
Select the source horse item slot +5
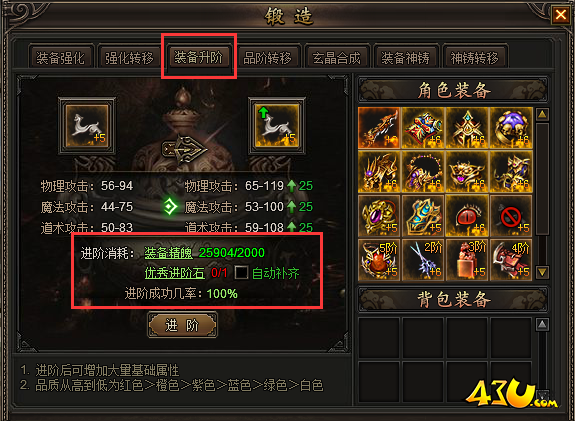87,126
